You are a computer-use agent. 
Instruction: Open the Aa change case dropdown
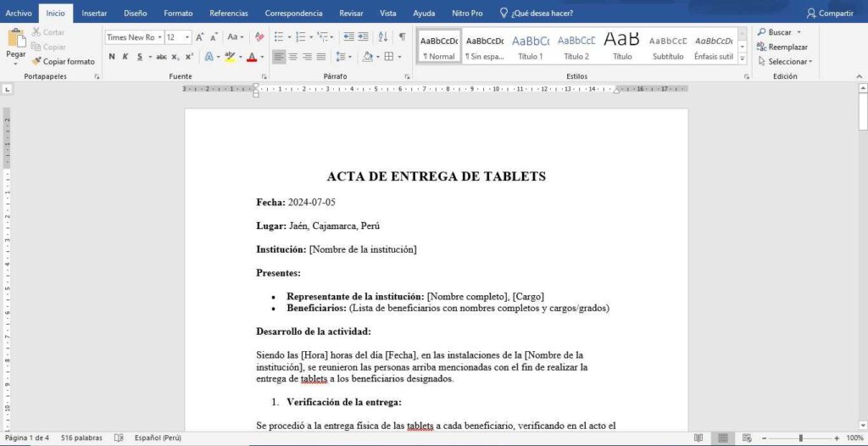pos(236,37)
